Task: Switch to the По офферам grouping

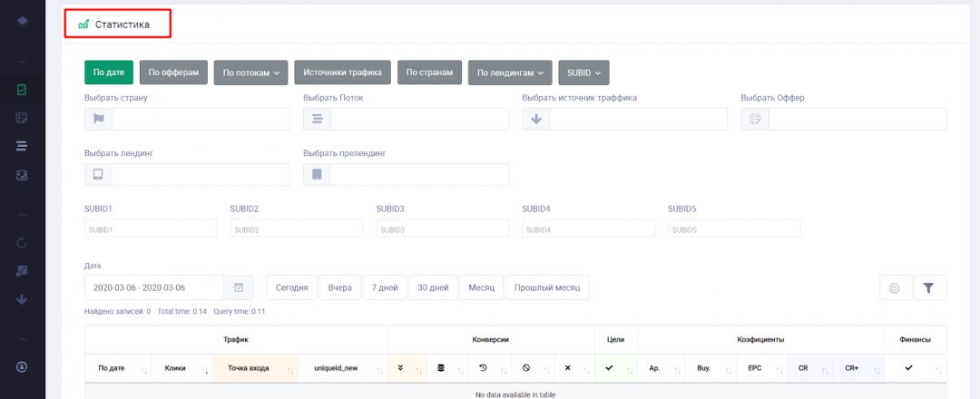Action: [x=173, y=73]
